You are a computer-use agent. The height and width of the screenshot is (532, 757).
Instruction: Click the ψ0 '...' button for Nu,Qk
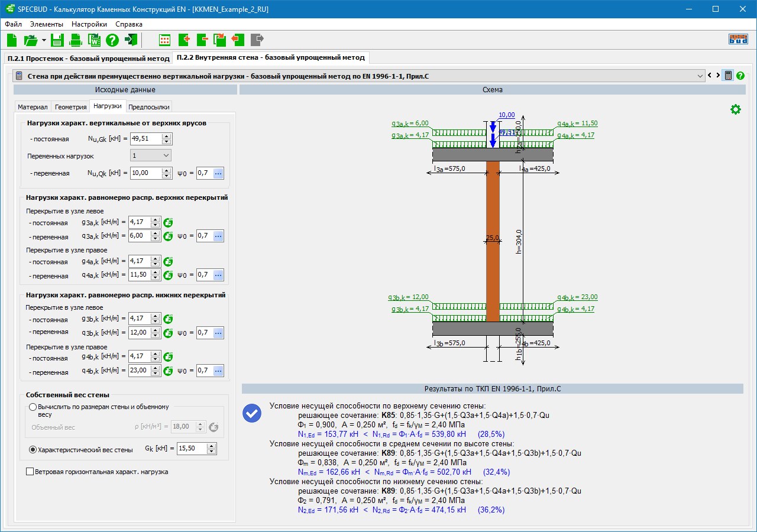click(x=218, y=173)
